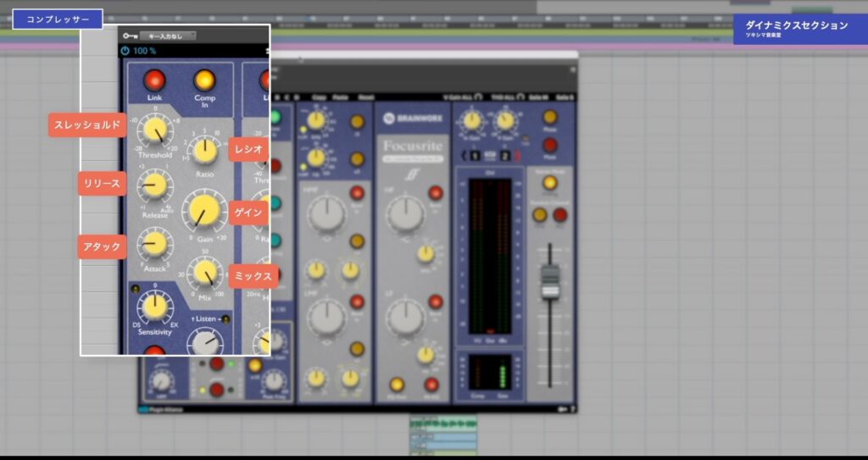Toggle red button at Focusrite strip bottom

431,385
